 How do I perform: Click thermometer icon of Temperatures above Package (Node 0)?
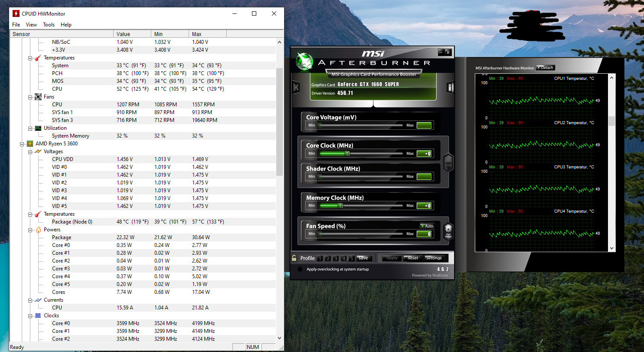coord(38,214)
